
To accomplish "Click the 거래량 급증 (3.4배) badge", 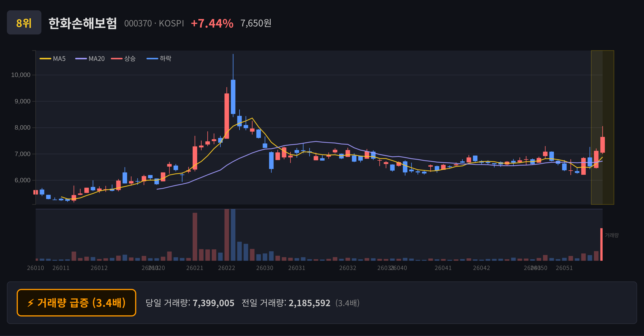I will tap(76, 303).
